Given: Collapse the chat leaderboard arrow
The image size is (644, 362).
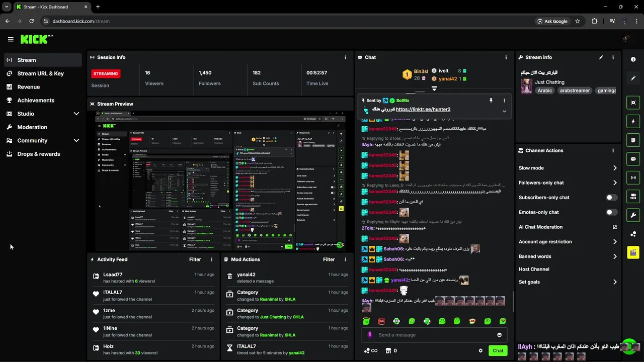Looking at the screenshot, I should coord(434,88).
